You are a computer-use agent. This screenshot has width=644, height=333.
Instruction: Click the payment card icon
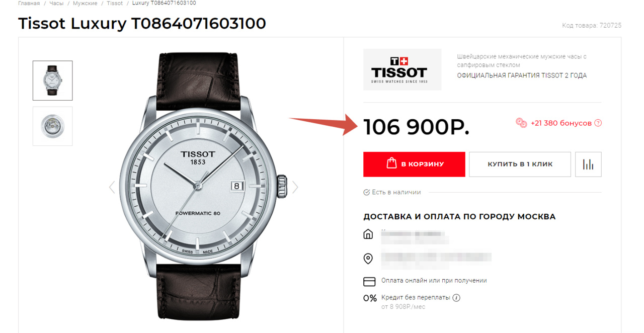pyautogui.click(x=369, y=281)
